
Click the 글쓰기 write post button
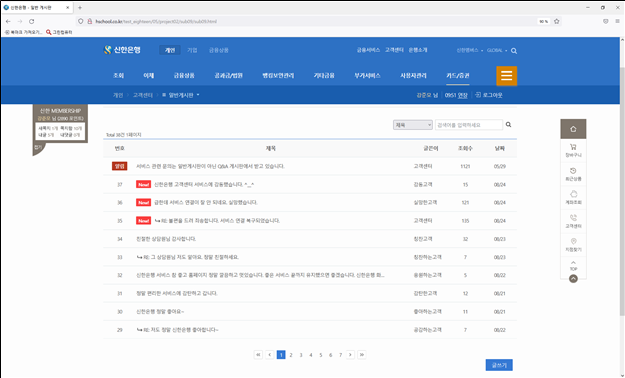(x=499, y=365)
